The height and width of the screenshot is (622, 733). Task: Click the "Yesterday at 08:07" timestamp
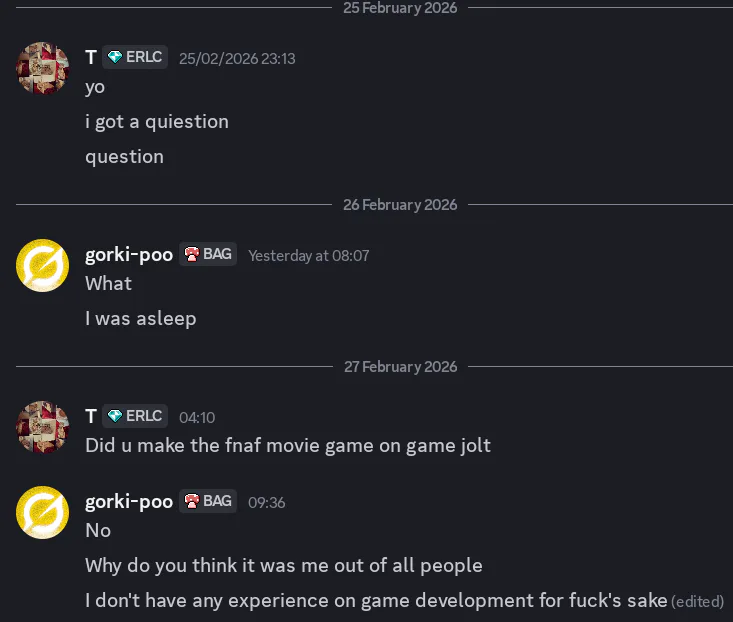tap(308, 255)
